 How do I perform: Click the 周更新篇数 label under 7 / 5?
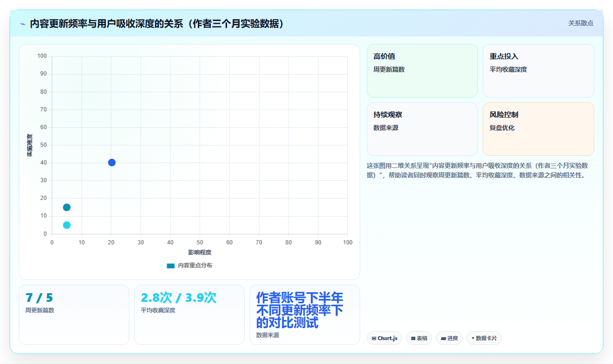(40, 310)
